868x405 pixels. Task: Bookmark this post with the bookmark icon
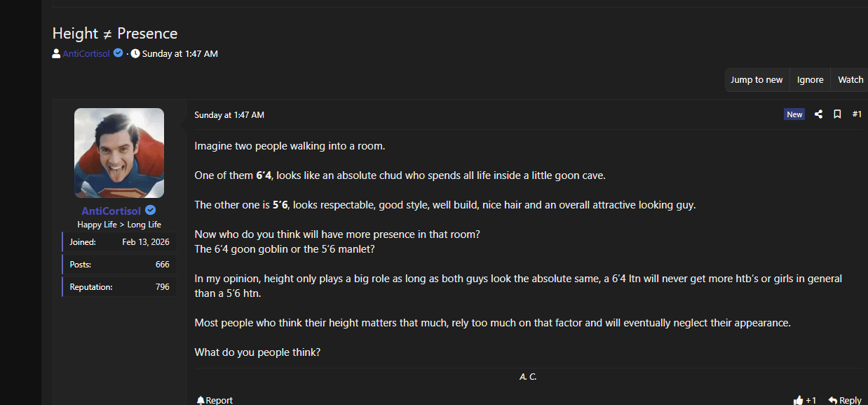[837, 114]
